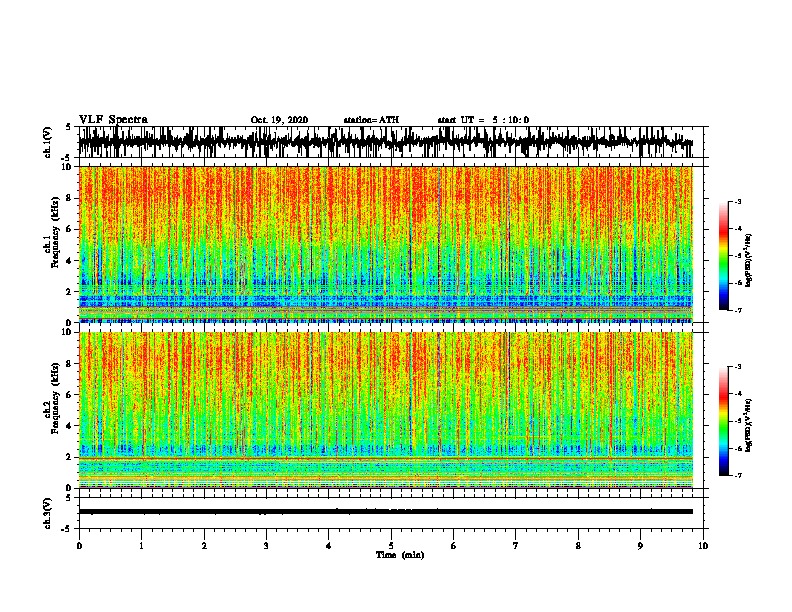Click the "VLF Spectra" plot title
Image resolution: width=792 pixels, height=612 pixels.
tap(113, 119)
